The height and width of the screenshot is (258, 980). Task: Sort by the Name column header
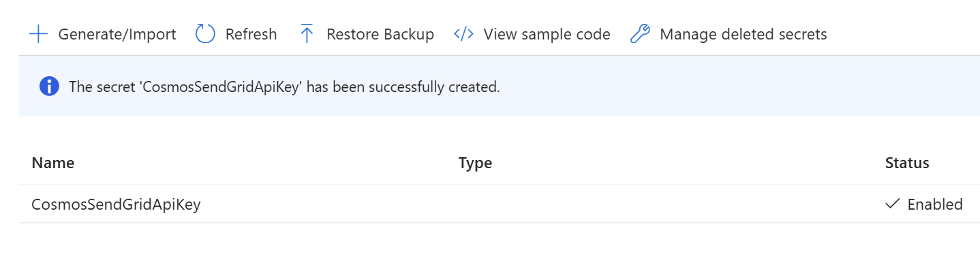pyautogui.click(x=53, y=163)
